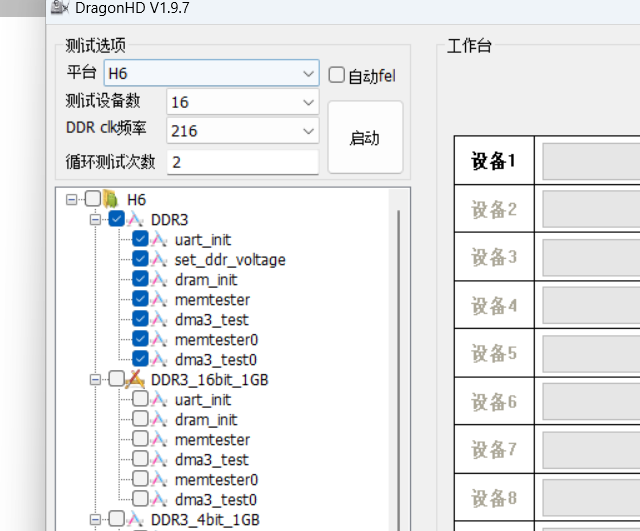Select the 设备1 table cell
This screenshot has height=531, width=640.
[x=494, y=160]
